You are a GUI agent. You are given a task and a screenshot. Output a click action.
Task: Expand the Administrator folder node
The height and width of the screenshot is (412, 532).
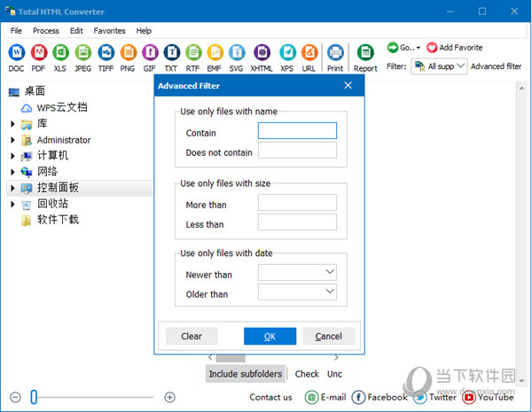(12, 140)
